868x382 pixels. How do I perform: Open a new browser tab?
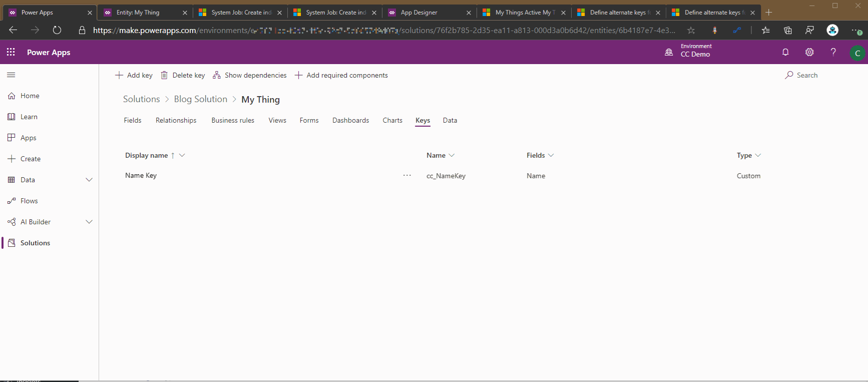click(x=769, y=13)
